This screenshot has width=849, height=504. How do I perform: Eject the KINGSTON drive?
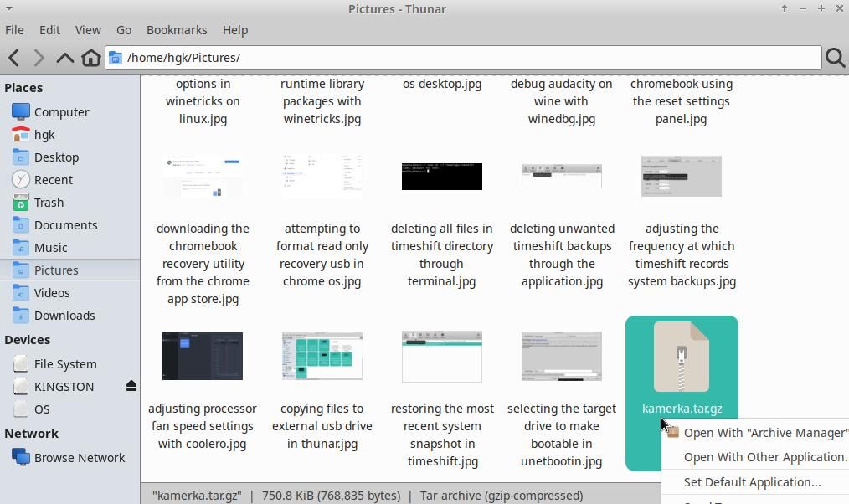(x=131, y=386)
